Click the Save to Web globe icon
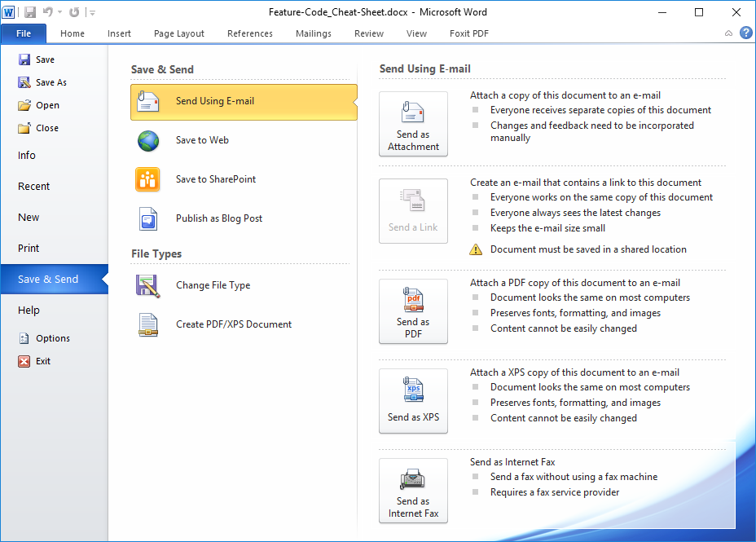The image size is (756, 542). click(x=148, y=141)
